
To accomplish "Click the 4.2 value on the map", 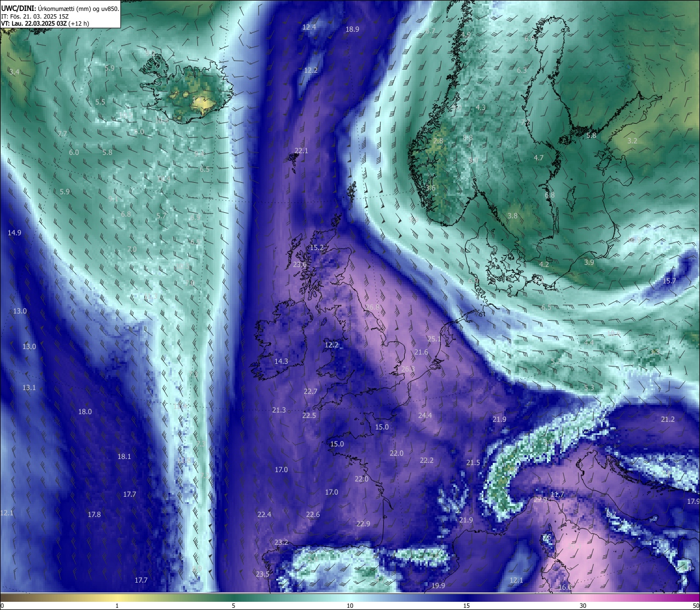I will click(x=544, y=265).
